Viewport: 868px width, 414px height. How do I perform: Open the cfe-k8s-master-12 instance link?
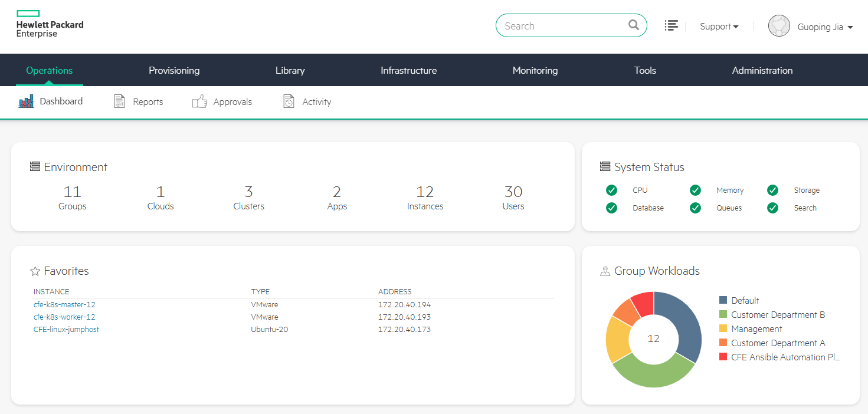point(64,304)
